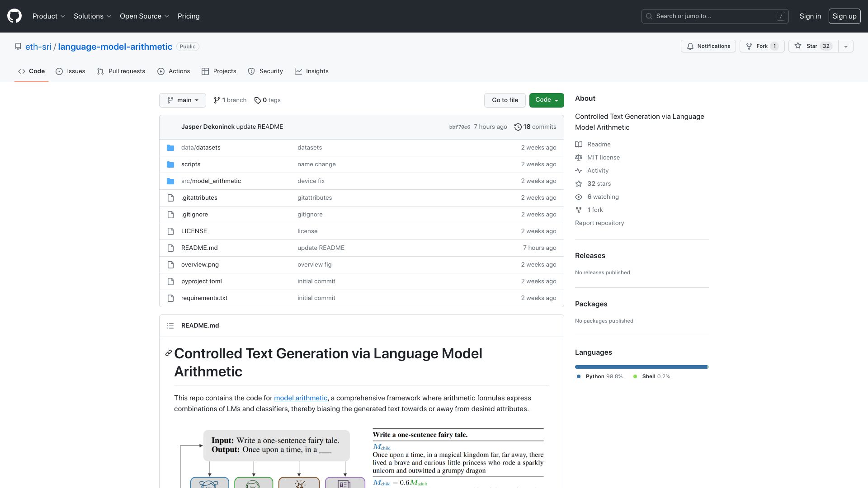Expand the Open Source menu
The image size is (868, 488).
(144, 16)
